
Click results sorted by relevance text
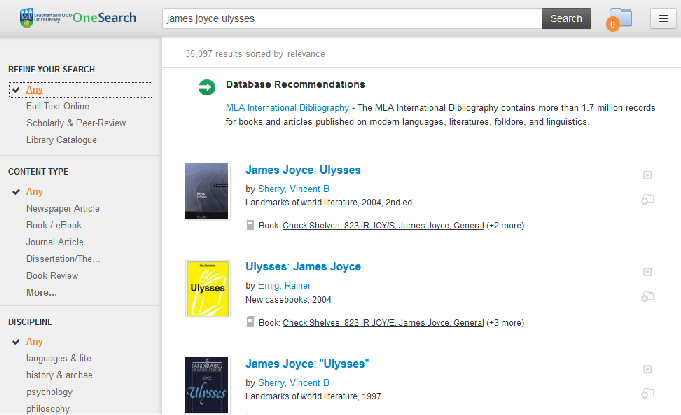(255, 54)
